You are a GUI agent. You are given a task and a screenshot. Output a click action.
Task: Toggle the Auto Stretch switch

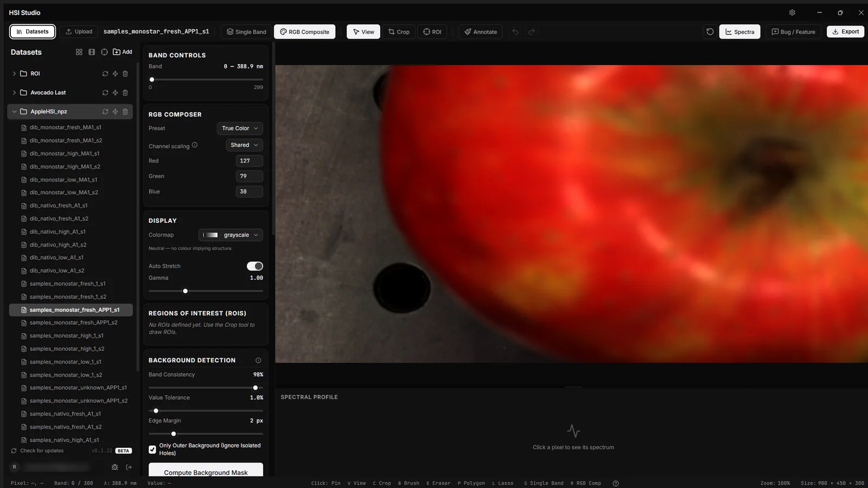tap(255, 266)
